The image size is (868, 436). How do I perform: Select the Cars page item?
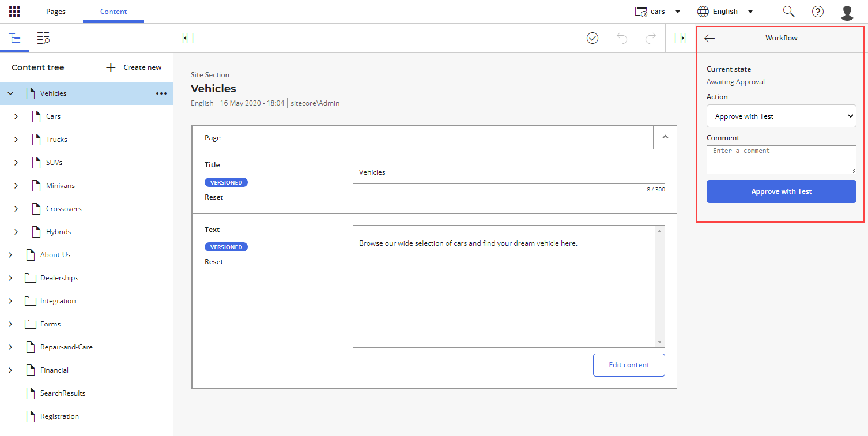point(53,116)
